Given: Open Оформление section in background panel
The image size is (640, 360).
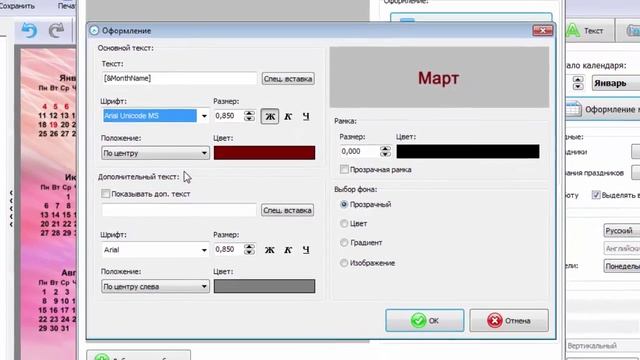Looking at the screenshot, I should pos(603,109).
